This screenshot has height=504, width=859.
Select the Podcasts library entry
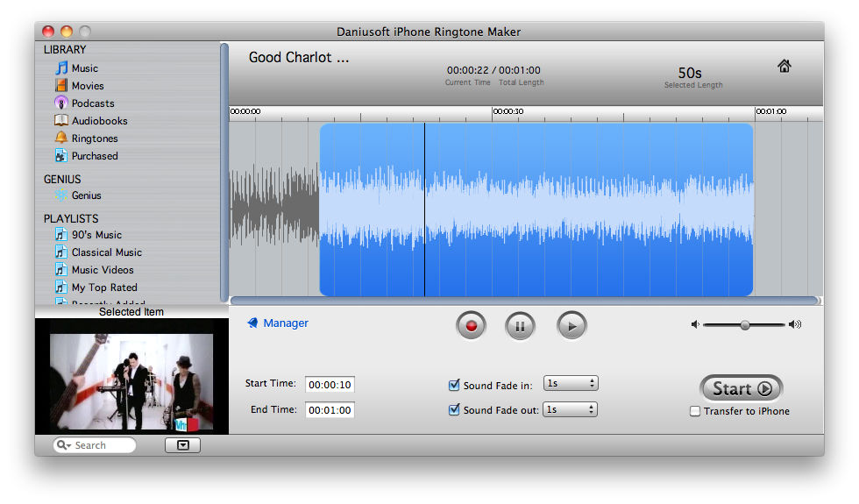93,103
